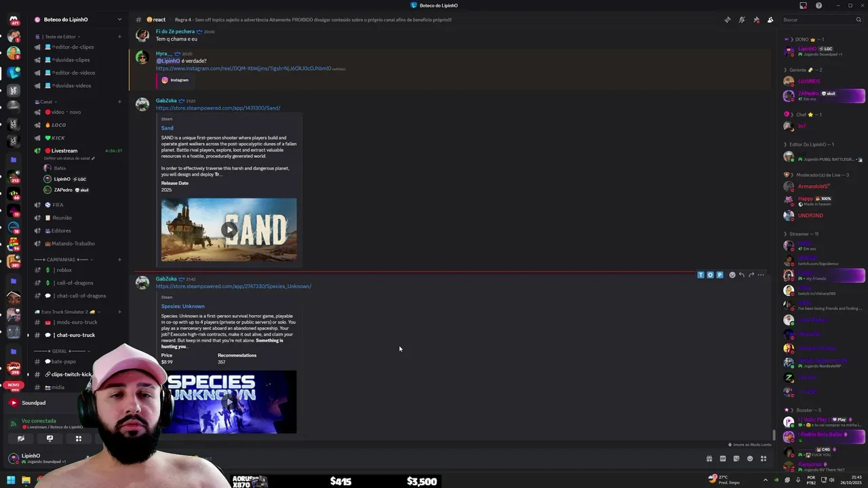The height and width of the screenshot is (488, 868).
Task: Open the GIF picker in message bar
Action: 723,459
